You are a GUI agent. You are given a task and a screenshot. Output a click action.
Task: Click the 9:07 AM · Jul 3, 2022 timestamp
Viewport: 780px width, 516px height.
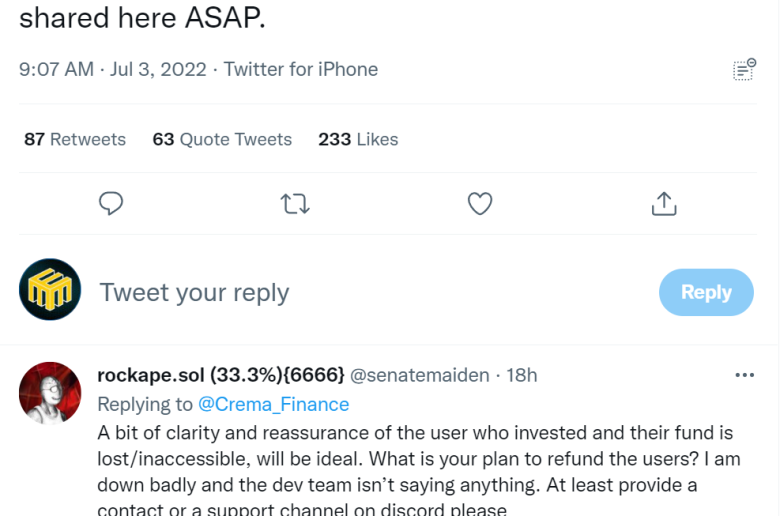(112, 69)
